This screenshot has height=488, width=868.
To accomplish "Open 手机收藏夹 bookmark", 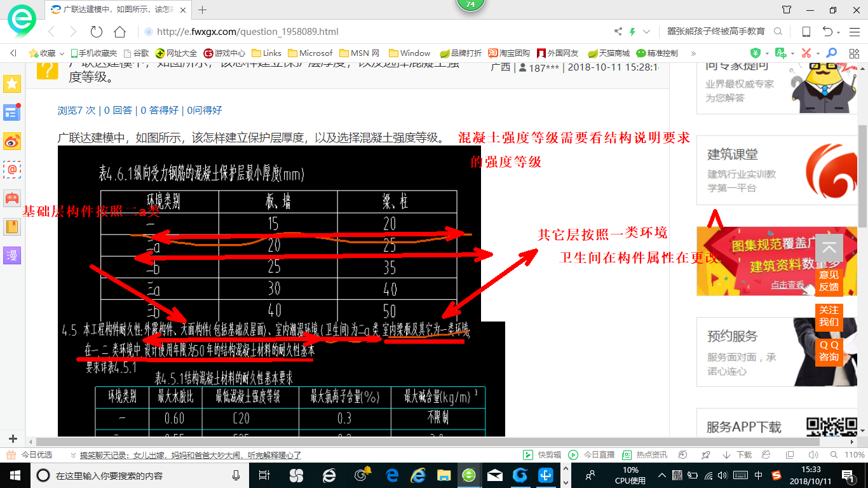I will coord(93,53).
